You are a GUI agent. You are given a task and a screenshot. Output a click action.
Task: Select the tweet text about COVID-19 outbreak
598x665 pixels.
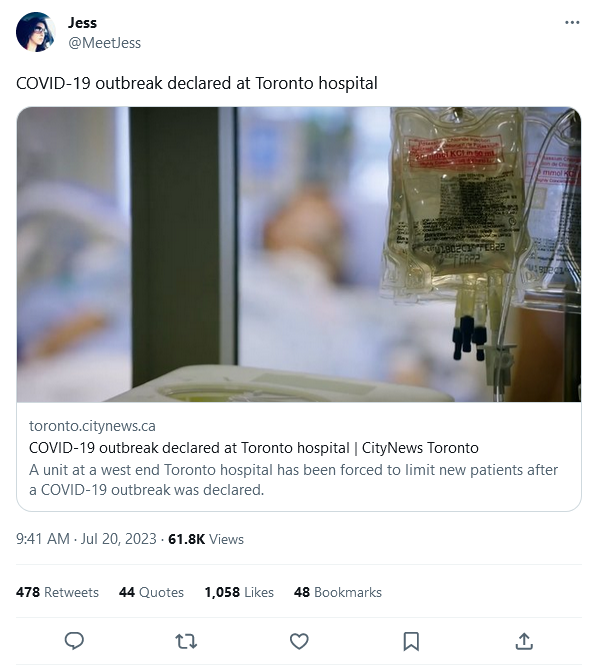point(197,83)
